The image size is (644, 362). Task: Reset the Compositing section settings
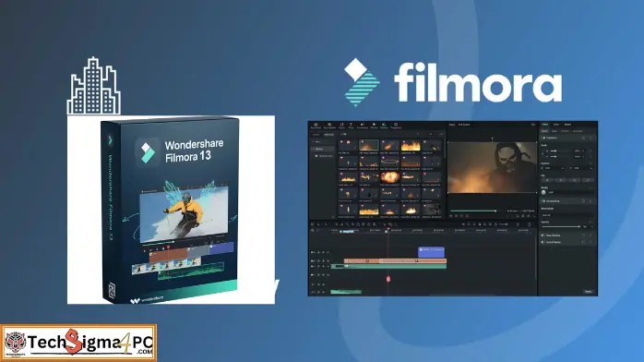click(583, 201)
